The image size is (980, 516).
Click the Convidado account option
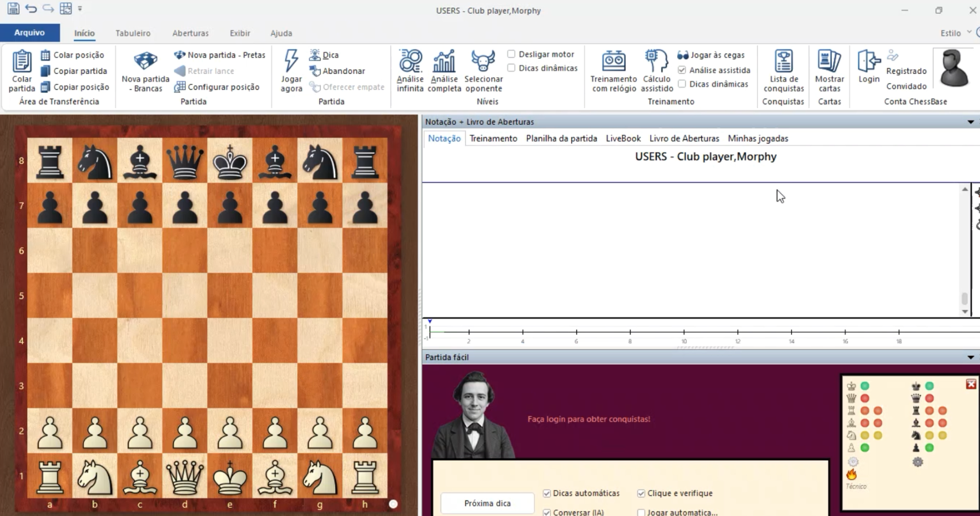[x=906, y=86]
